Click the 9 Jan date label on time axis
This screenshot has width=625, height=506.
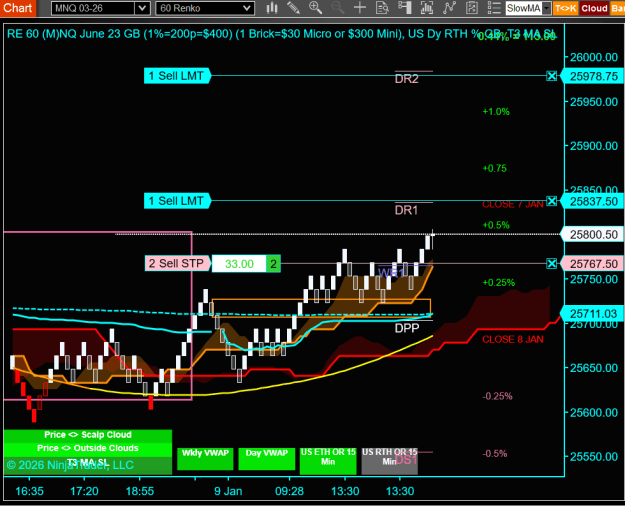[x=228, y=491]
